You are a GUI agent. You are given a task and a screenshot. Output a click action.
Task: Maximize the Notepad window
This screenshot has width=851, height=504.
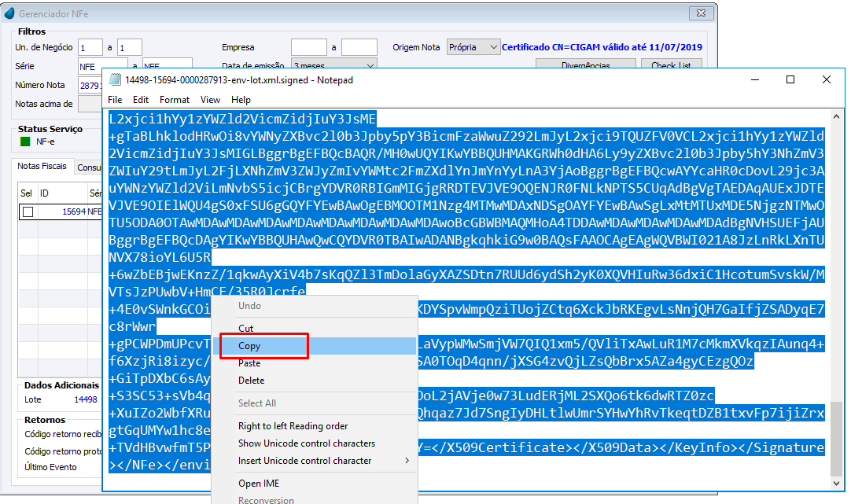(x=790, y=79)
